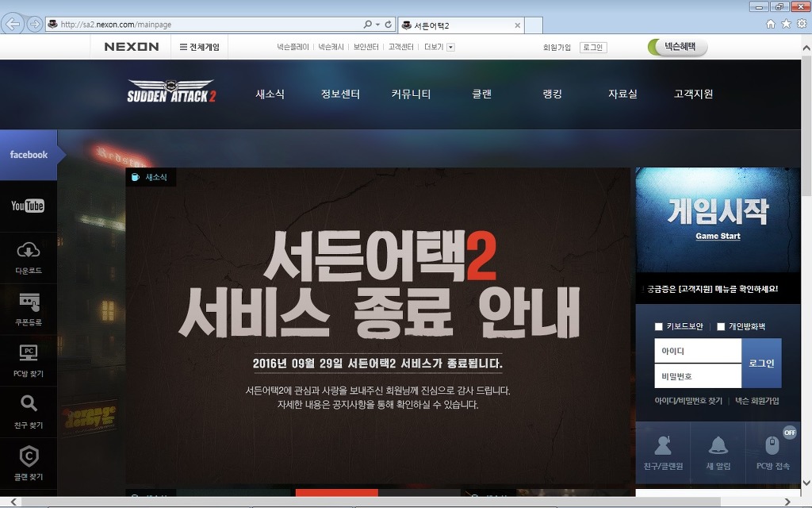The image size is (812, 508).
Task: Open browser home page icon
Action: point(771,24)
